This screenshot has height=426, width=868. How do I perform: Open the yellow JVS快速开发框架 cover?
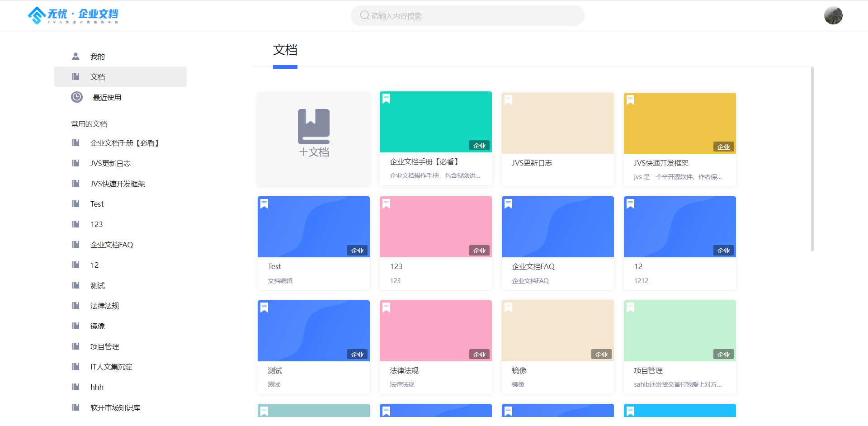[680, 123]
